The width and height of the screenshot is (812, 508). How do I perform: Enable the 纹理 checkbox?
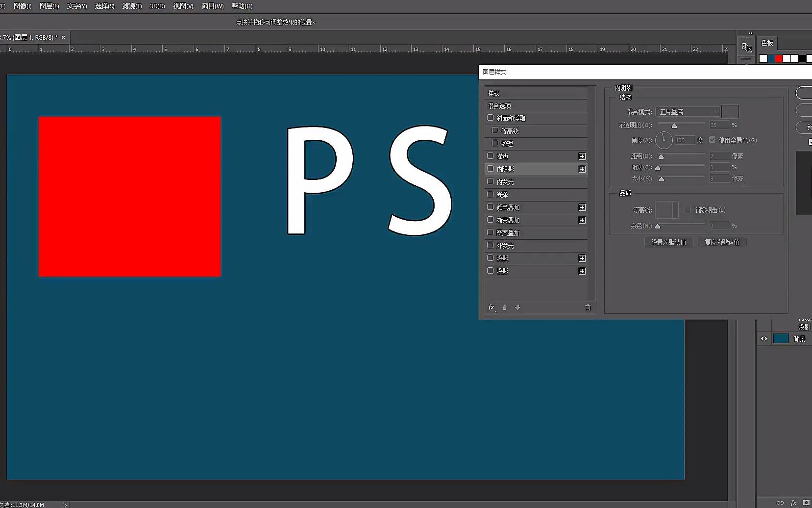pyautogui.click(x=495, y=143)
